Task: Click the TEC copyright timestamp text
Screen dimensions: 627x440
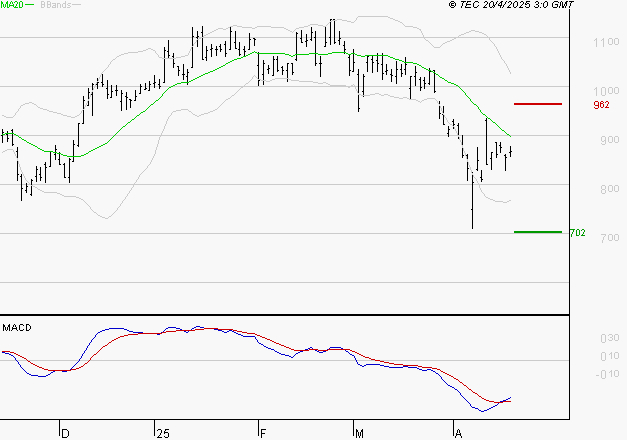Action: pos(511,5)
